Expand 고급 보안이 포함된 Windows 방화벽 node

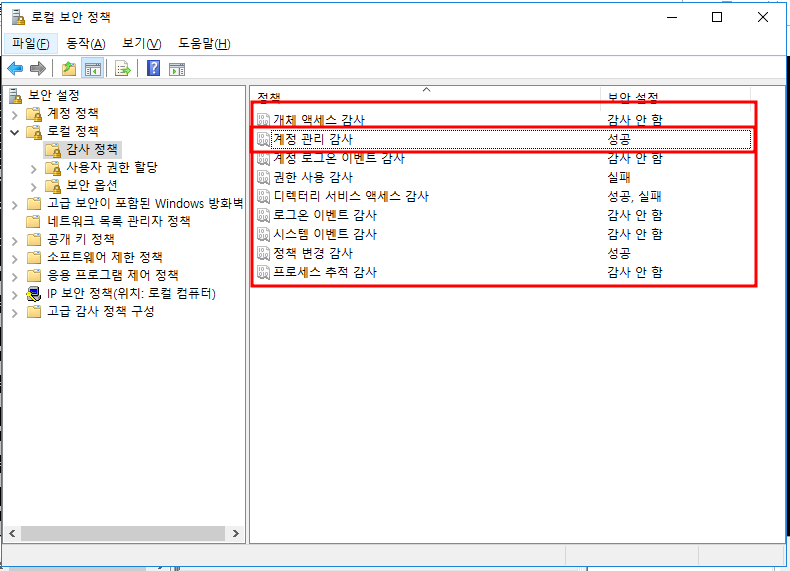(x=15, y=205)
